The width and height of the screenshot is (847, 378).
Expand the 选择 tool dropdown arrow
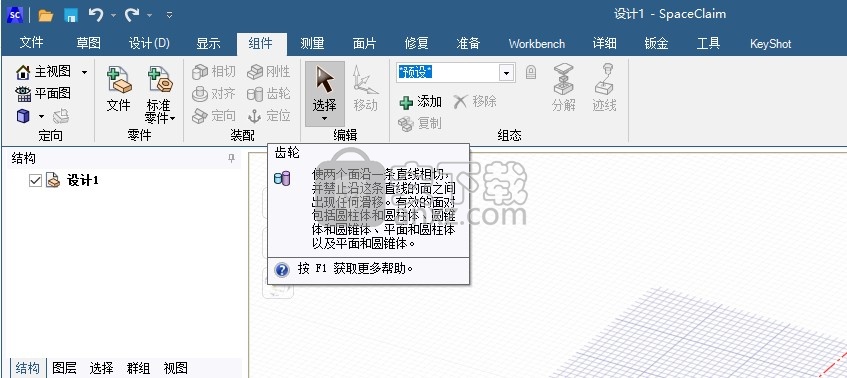pyautogui.click(x=325, y=119)
